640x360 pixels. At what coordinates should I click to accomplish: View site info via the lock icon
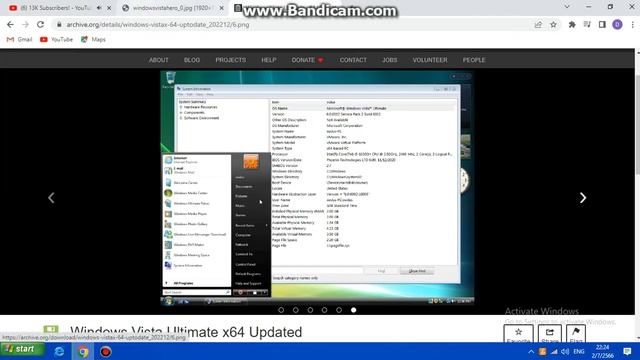coord(59,24)
